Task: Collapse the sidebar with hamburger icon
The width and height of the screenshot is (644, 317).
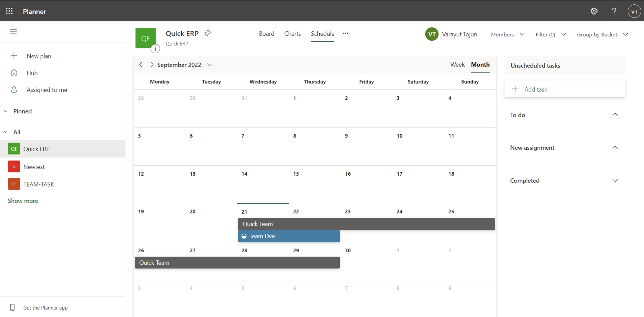Action: 13,32
